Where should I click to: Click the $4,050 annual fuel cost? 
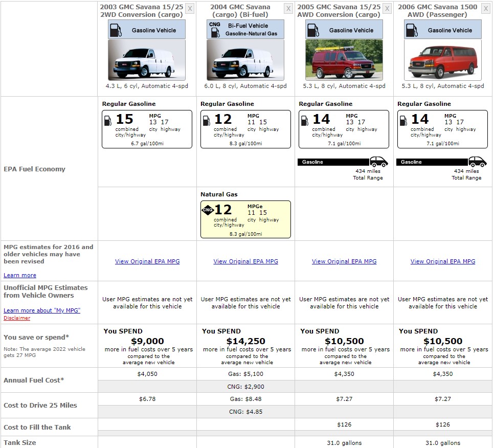[x=147, y=374]
